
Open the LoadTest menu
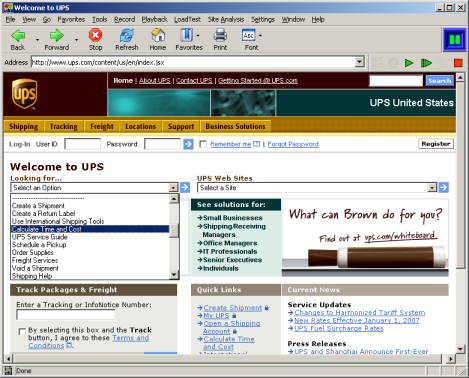[187, 19]
